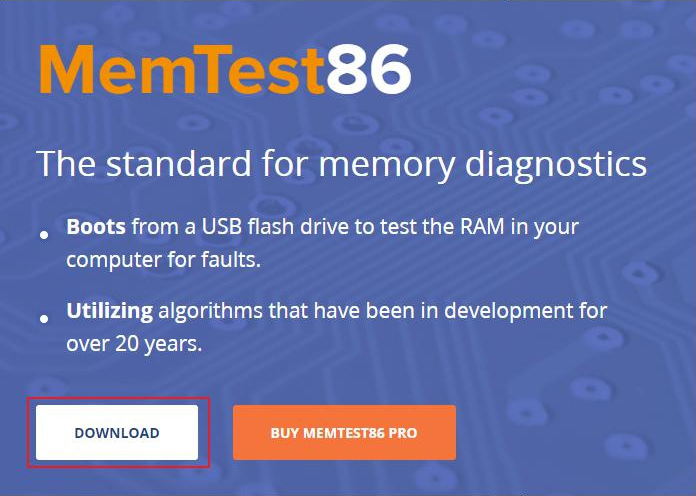Click the first bullet point dot

coord(45,235)
